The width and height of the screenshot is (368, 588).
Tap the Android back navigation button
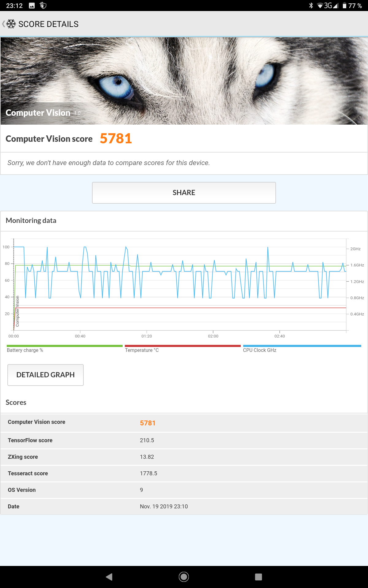click(x=109, y=577)
